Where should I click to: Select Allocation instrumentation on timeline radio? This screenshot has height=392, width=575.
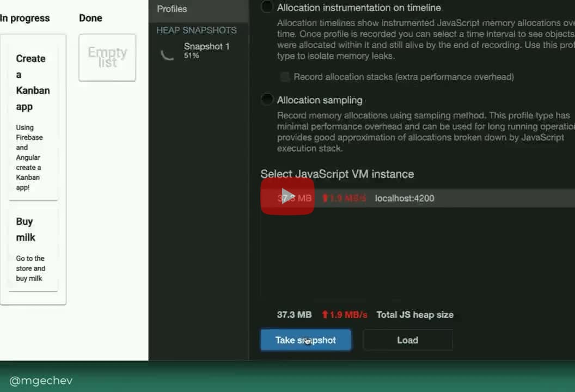267,7
